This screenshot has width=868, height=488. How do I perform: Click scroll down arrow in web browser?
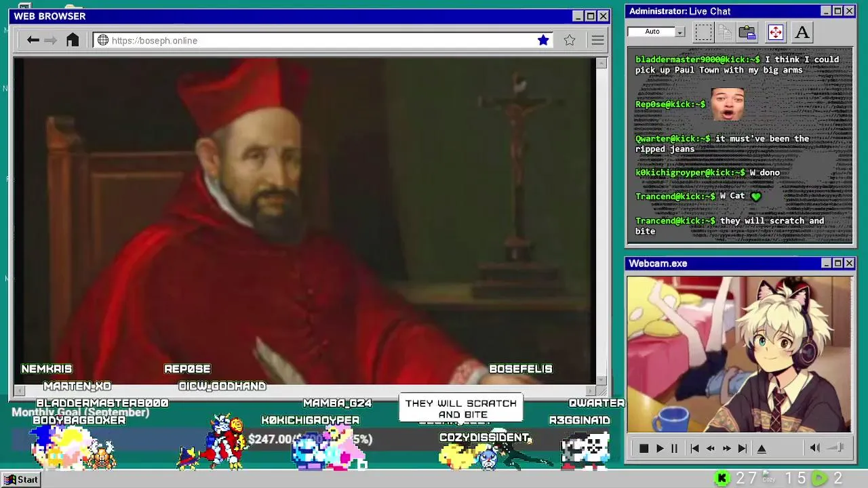point(601,380)
